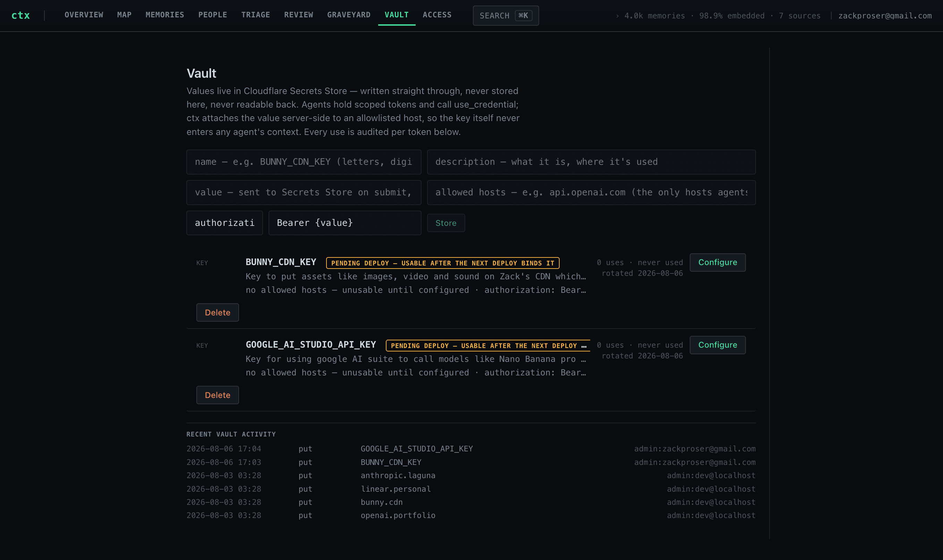The height and width of the screenshot is (560, 943).
Task: Delete the GOOGLE_AI_STUDIO_API_KEY secret
Action: [217, 395]
